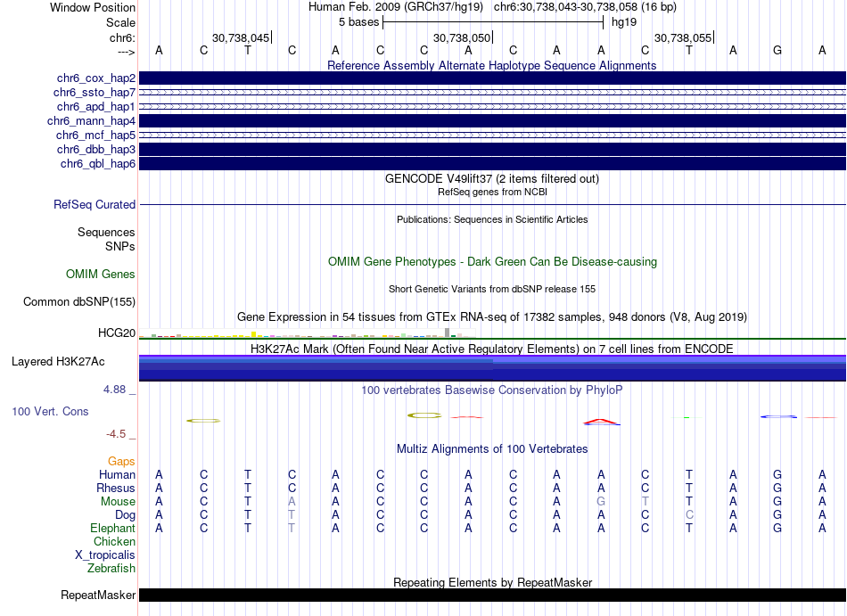This screenshot has height=616, width=847.
Task: Open GENCODE V49lift37 track title
Action: (492, 178)
